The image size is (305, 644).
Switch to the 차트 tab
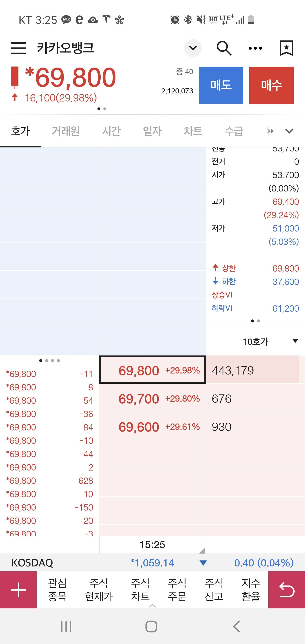point(193,131)
